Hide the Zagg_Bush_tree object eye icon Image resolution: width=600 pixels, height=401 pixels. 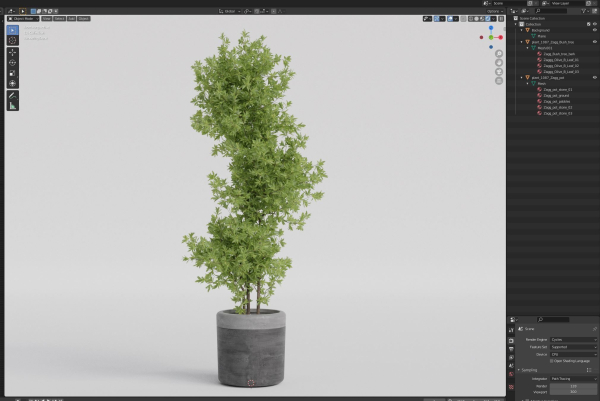595,42
